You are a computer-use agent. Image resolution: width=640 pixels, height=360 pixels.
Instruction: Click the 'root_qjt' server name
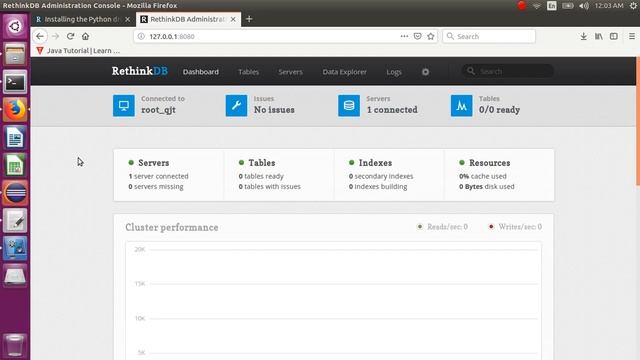click(x=158, y=110)
